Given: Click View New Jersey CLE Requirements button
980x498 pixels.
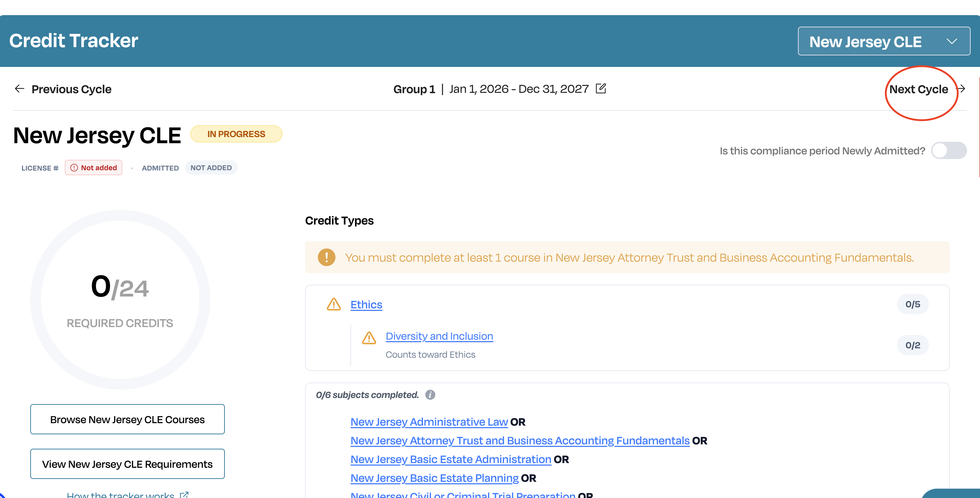Looking at the screenshot, I should [x=127, y=464].
